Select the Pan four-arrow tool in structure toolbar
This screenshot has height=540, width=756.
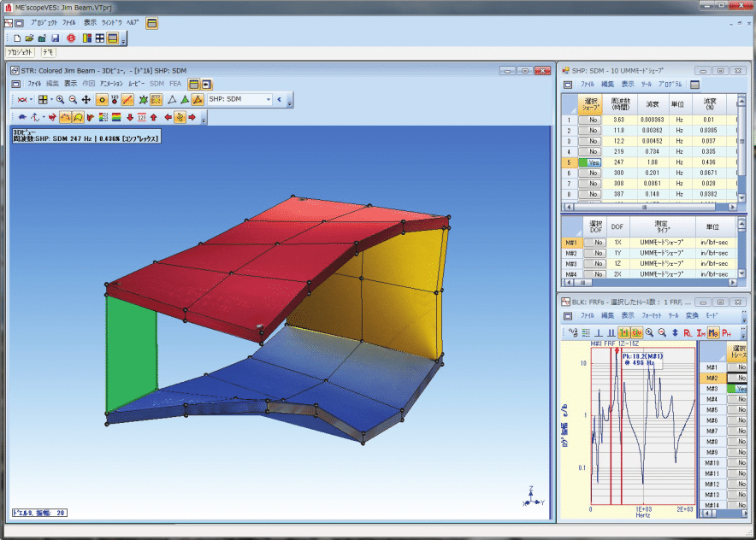click(86, 100)
